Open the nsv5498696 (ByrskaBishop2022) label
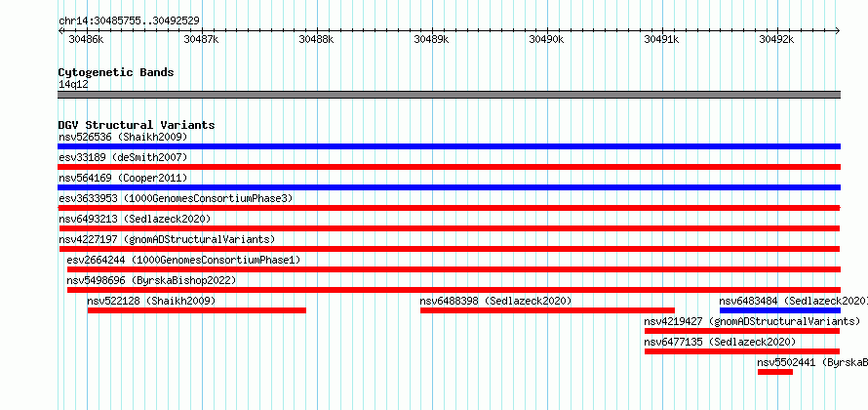Image resolution: width=868 pixels, height=410 pixels. coord(151,280)
